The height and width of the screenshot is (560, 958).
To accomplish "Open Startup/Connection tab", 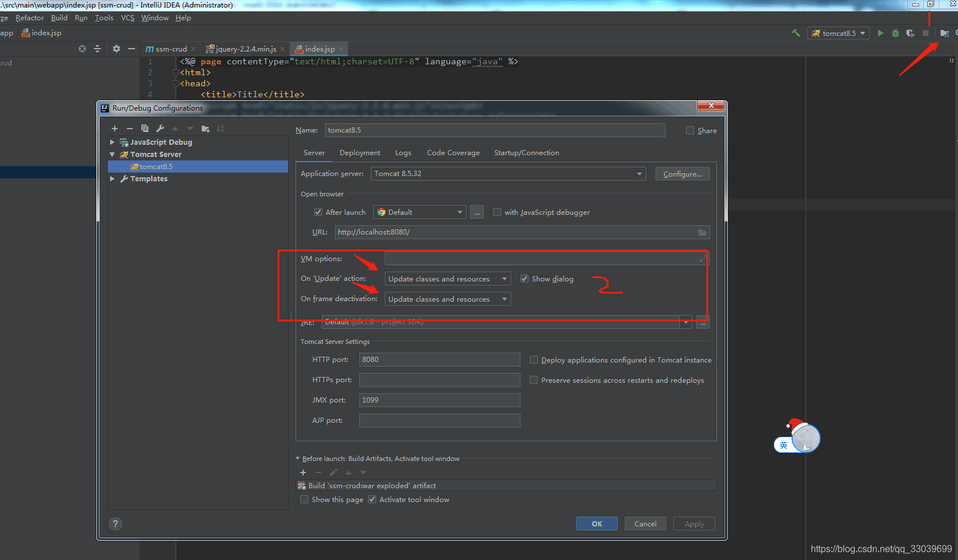I will point(527,153).
